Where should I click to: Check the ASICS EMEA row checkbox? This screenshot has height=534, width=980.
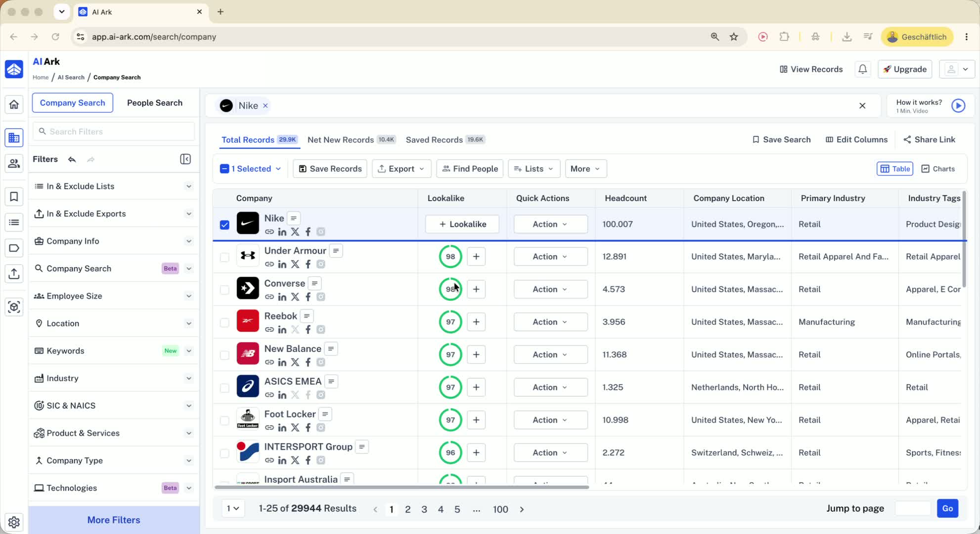224,388
